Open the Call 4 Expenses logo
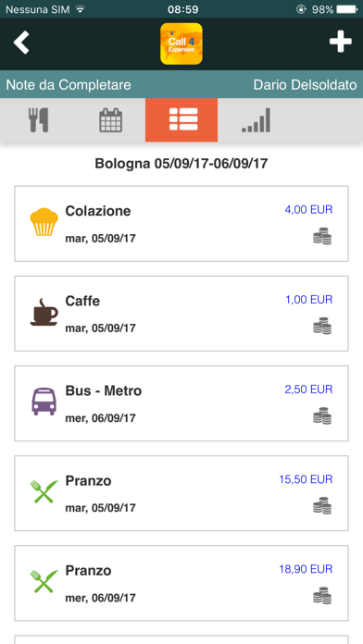The width and height of the screenshot is (363, 644). 181,43
